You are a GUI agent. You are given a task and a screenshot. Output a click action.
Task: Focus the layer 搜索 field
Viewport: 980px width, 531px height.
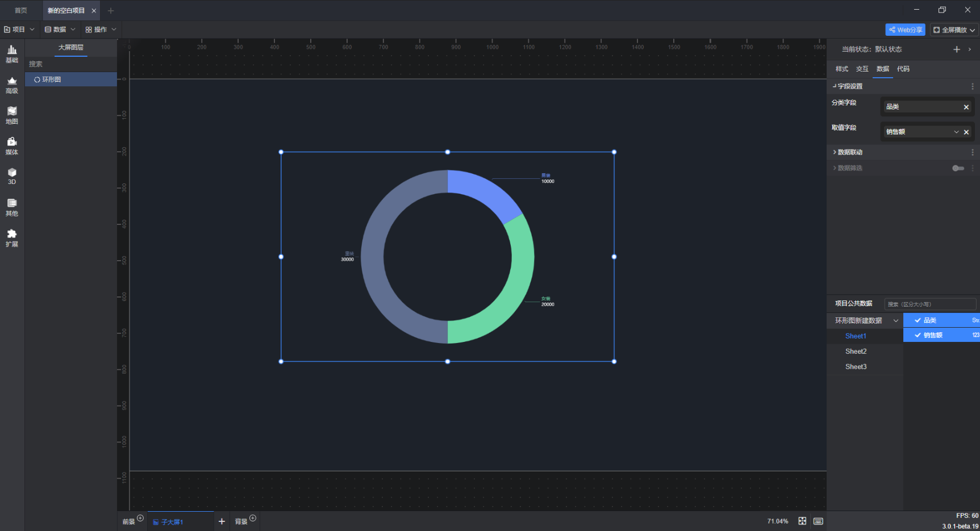(x=71, y=64)
